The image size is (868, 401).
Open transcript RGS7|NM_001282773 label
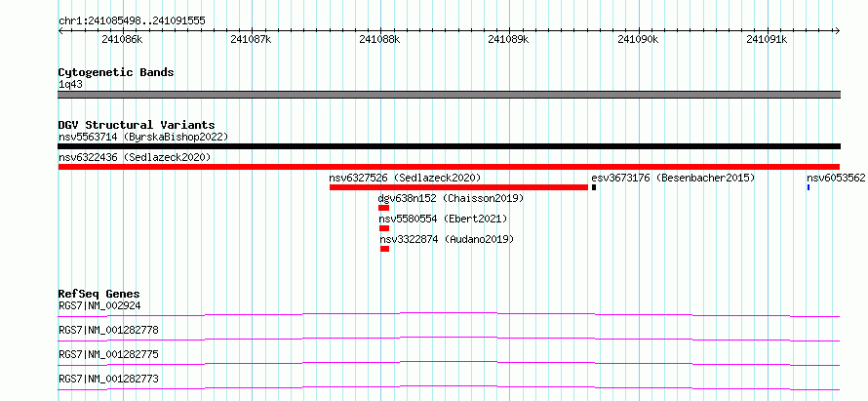tap(108, 380)
